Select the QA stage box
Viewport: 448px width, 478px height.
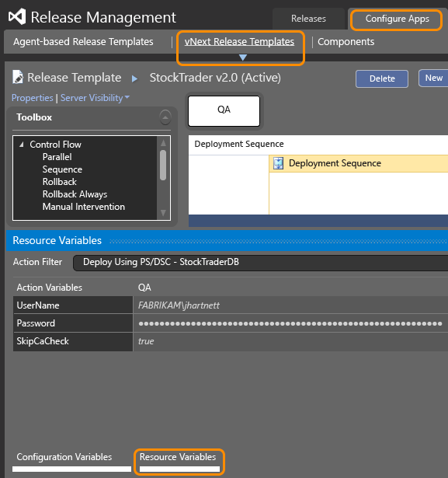tap(224, 111)
